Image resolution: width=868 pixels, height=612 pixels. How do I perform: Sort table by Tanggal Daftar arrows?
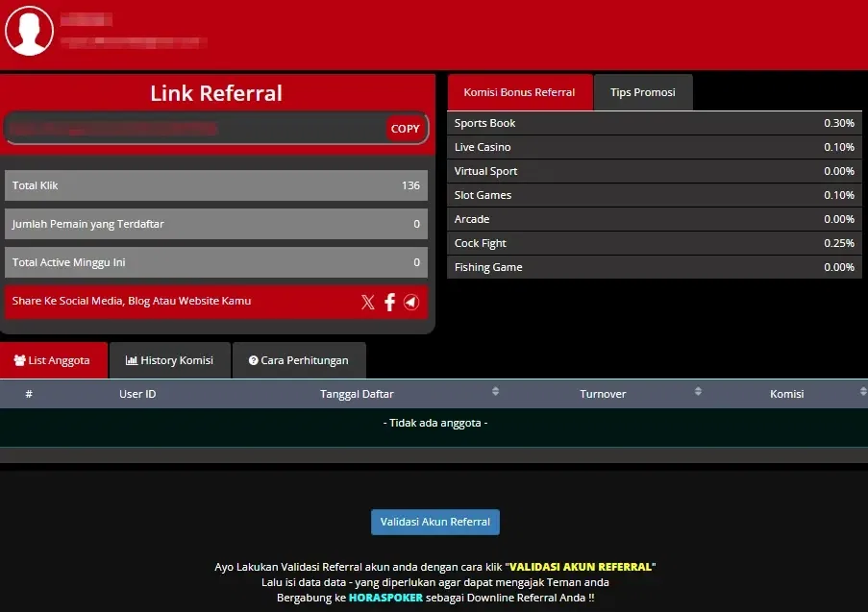click(x=495, y=392)
